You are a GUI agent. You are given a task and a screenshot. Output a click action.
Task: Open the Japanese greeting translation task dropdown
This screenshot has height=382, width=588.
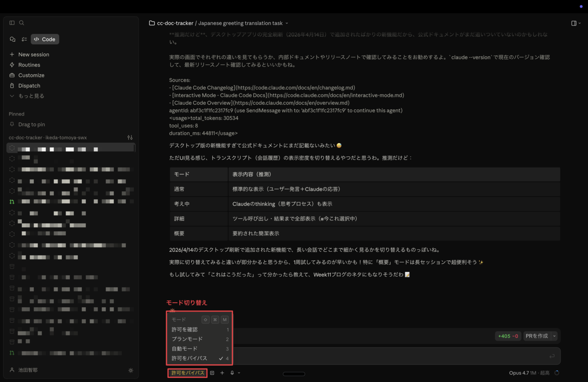243,23
